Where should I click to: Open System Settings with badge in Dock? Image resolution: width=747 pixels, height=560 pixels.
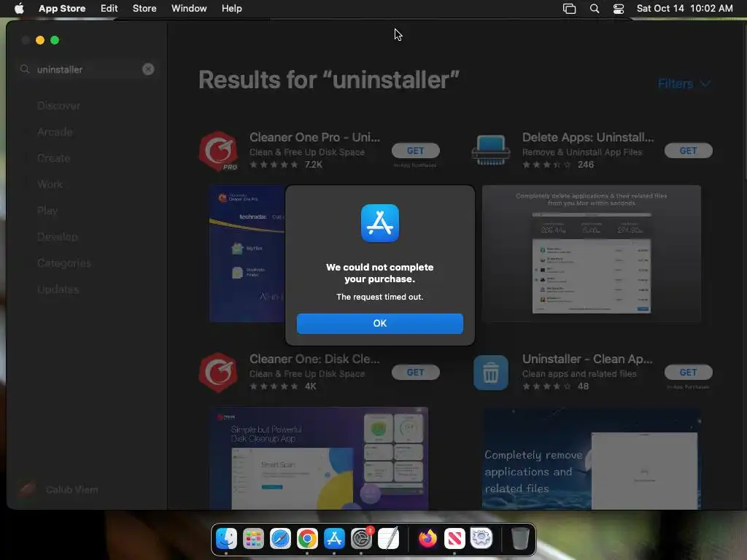[362, 539]
